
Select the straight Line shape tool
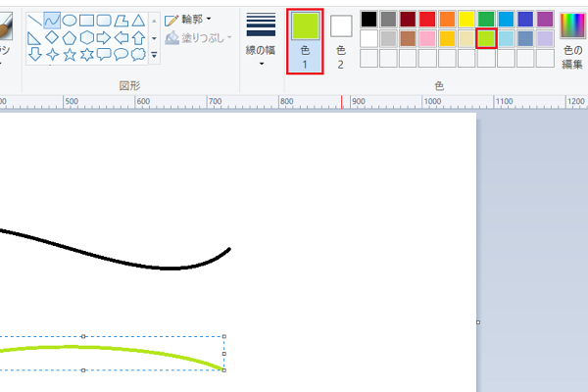pos(34,21)
